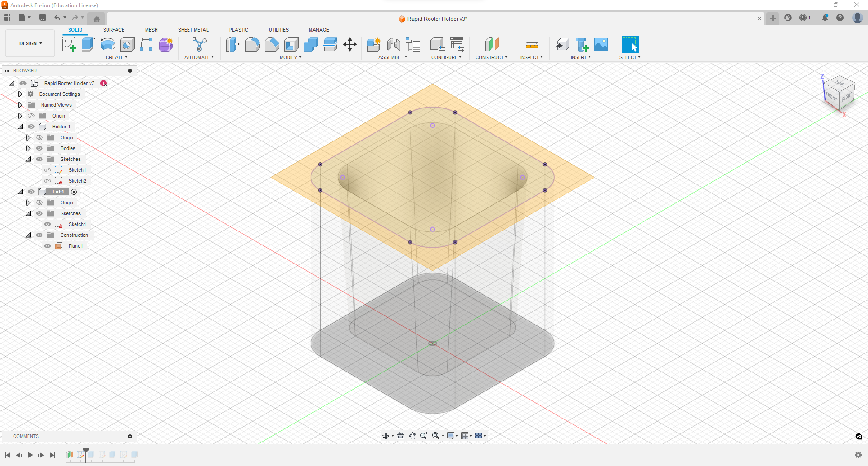Switch to the SHEET METAL tab

tap(193, 30)
